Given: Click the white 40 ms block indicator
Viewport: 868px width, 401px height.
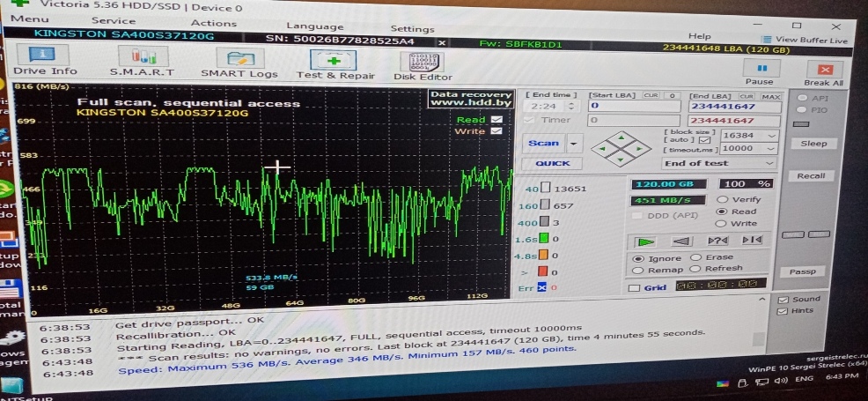Looking at the screenshot, I should [546, 189].
